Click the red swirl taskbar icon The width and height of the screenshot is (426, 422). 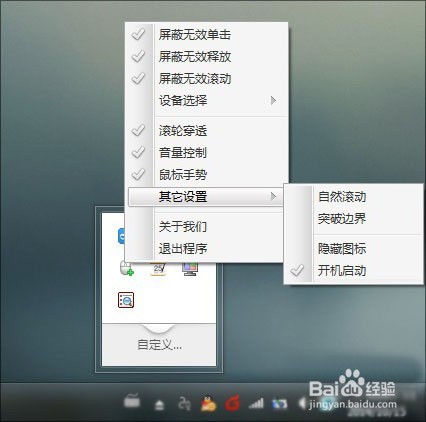[x=232, y=404]
